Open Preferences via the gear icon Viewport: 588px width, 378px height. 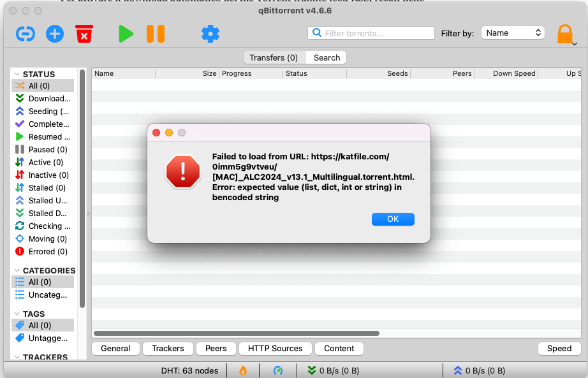(x=210, y=34)
